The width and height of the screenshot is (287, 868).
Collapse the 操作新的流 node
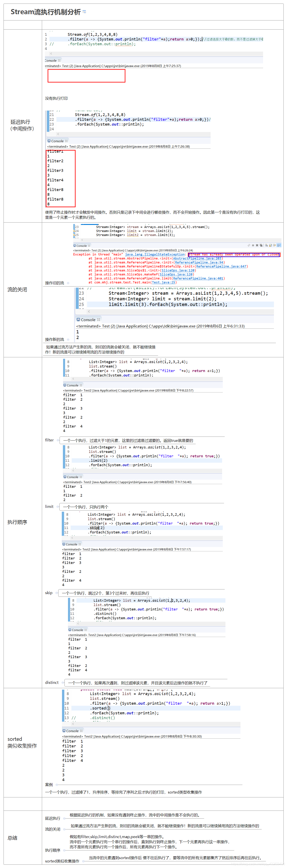pos(68,340)
